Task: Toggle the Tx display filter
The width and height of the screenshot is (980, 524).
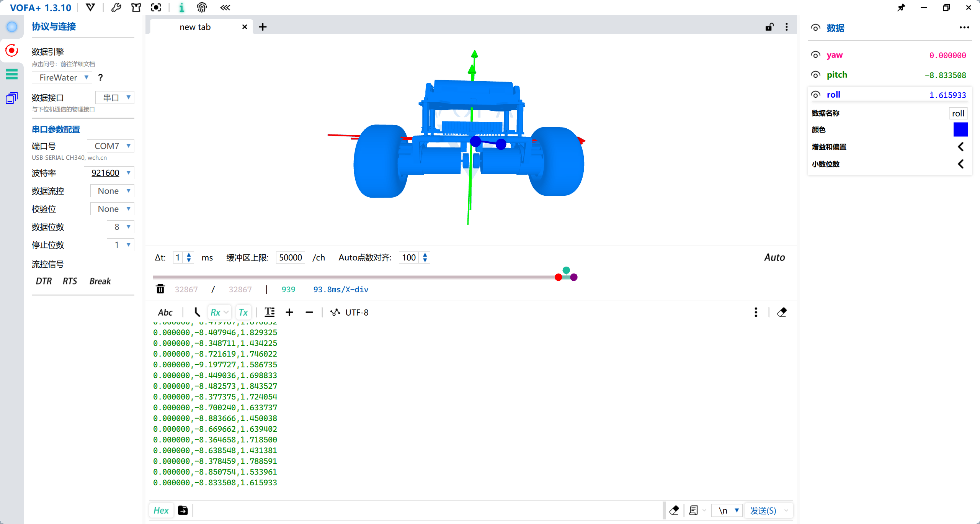Action: 243,312
